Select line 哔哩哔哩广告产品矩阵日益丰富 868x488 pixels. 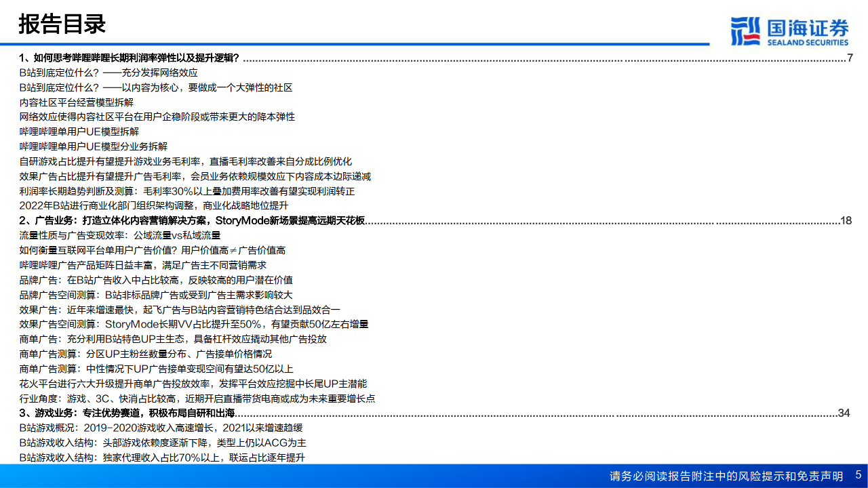pos(143,265)
